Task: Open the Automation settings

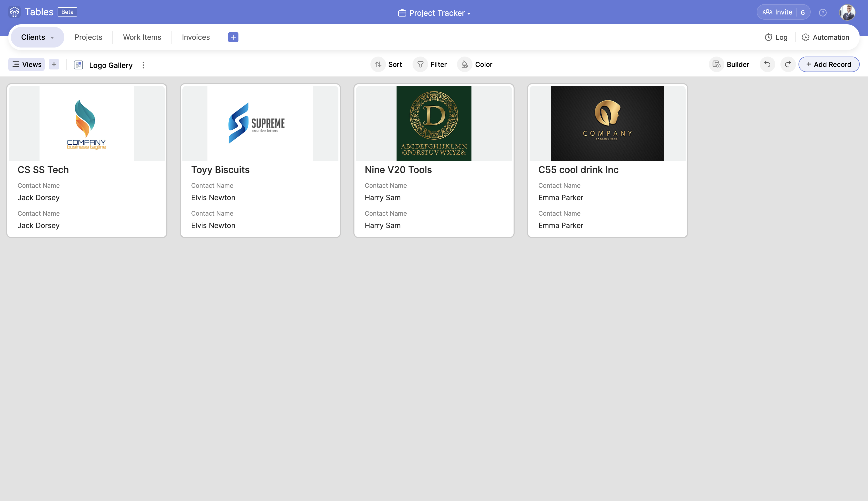Action: (825, 37)
